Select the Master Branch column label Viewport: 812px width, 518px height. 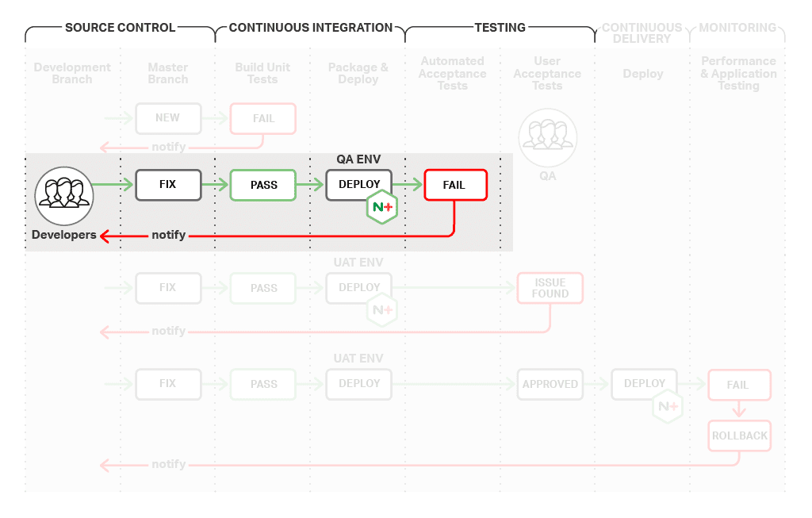168,73
